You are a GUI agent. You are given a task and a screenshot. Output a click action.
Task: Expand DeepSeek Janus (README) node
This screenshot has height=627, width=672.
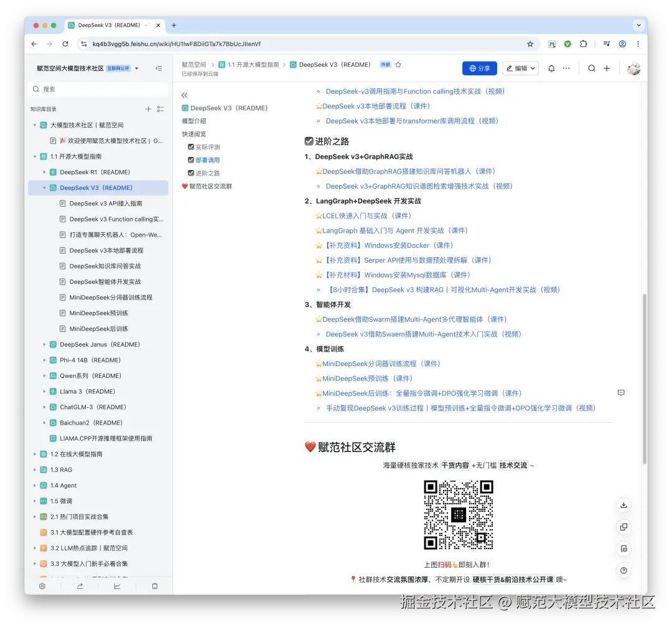[44, 344]
